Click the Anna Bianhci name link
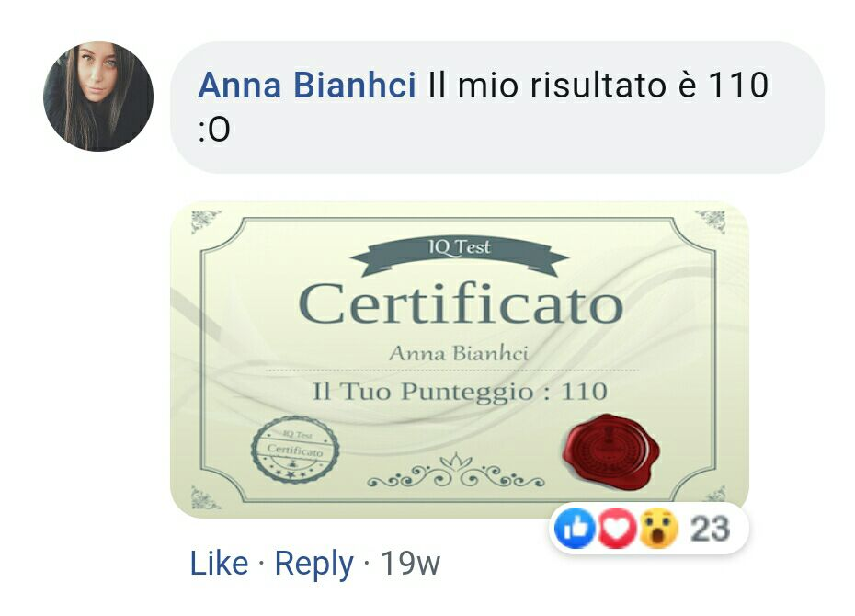Image resolution: width=855 pixels, height=616 pixels. 307,85
